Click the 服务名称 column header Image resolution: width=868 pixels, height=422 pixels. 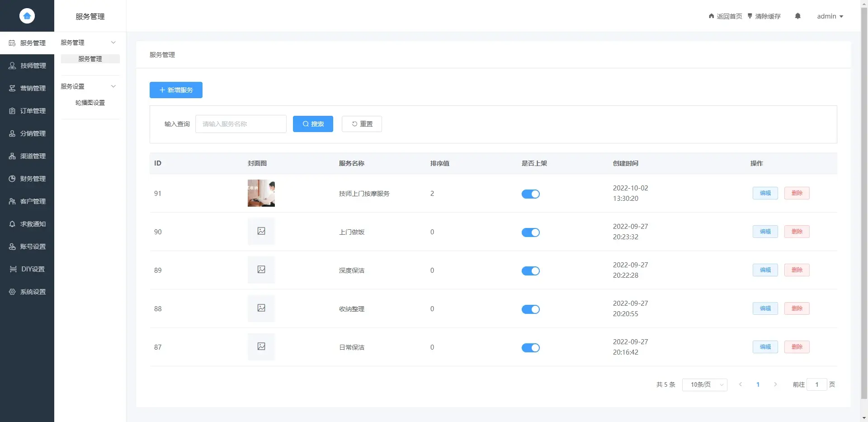click(x=352, y=163)
